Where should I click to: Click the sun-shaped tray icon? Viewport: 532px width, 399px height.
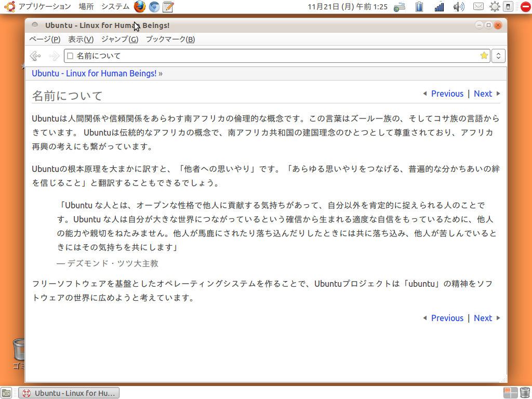(495, 7)
